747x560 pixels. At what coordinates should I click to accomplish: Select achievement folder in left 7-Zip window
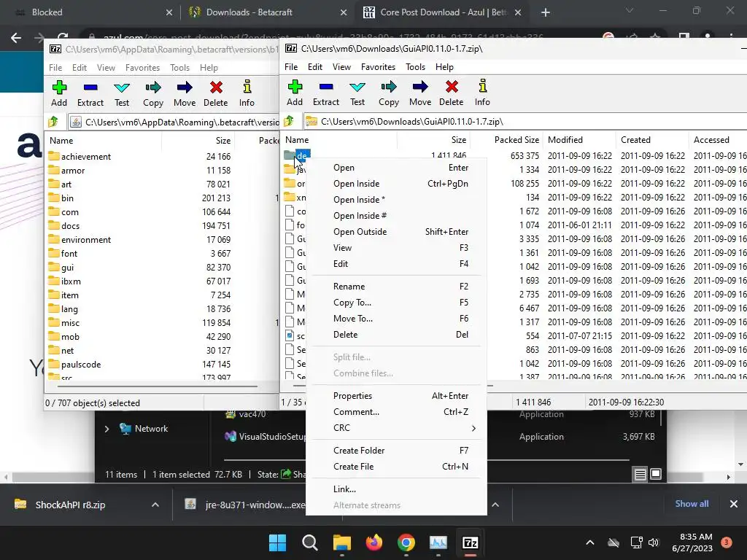(86, 157)
